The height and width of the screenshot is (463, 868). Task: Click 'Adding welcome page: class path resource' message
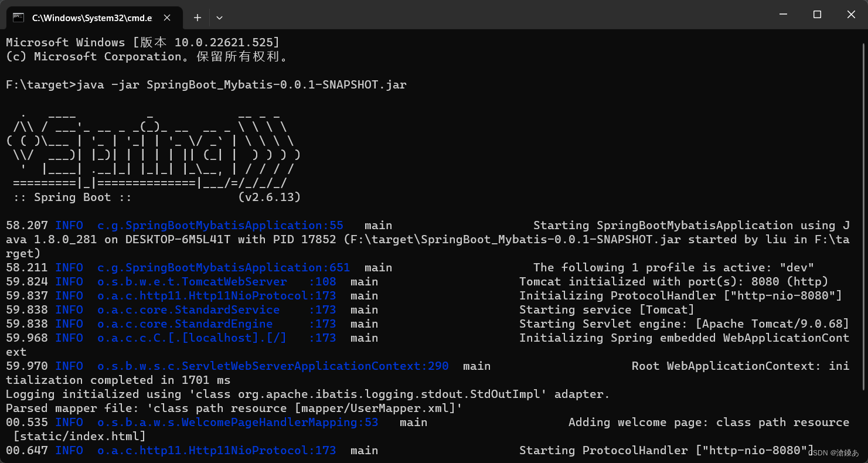pos(709,423)
